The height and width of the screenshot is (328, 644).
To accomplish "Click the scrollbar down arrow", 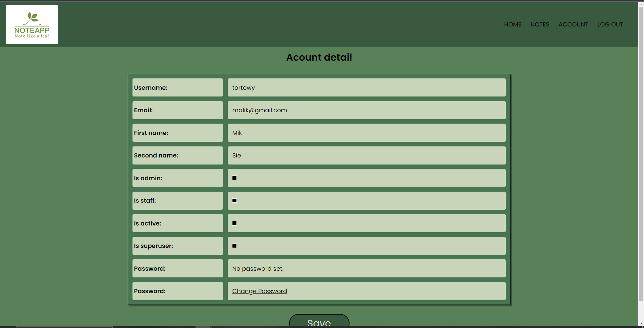I will pyautogui.click(x=641, y=323).
